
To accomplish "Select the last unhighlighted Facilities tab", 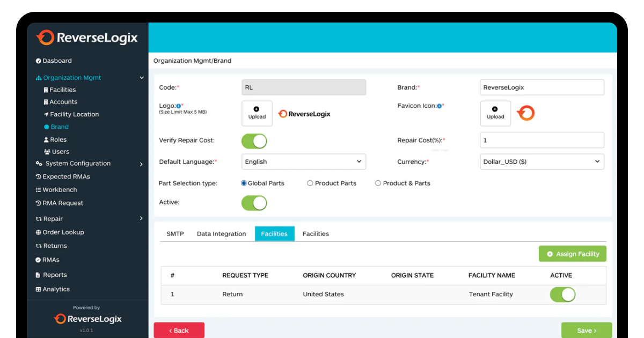I will 316,234.
